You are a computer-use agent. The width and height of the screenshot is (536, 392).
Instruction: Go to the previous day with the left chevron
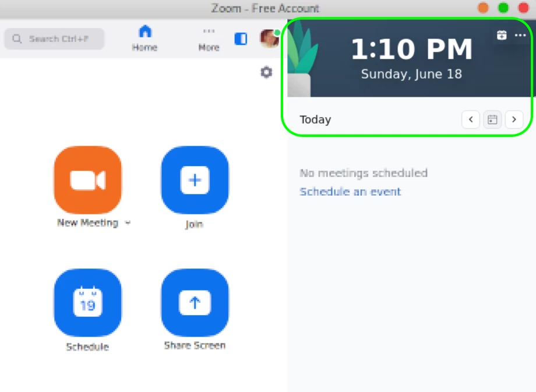tap(471, 119)
